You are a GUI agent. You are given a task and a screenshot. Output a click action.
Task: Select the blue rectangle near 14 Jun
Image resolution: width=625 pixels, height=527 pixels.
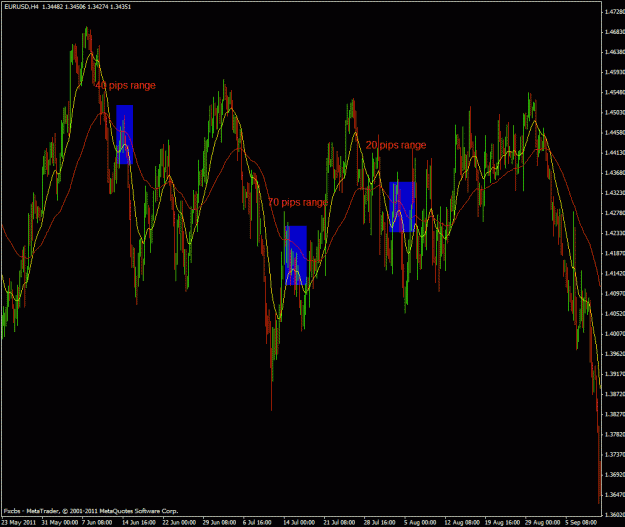coord(124,134)
